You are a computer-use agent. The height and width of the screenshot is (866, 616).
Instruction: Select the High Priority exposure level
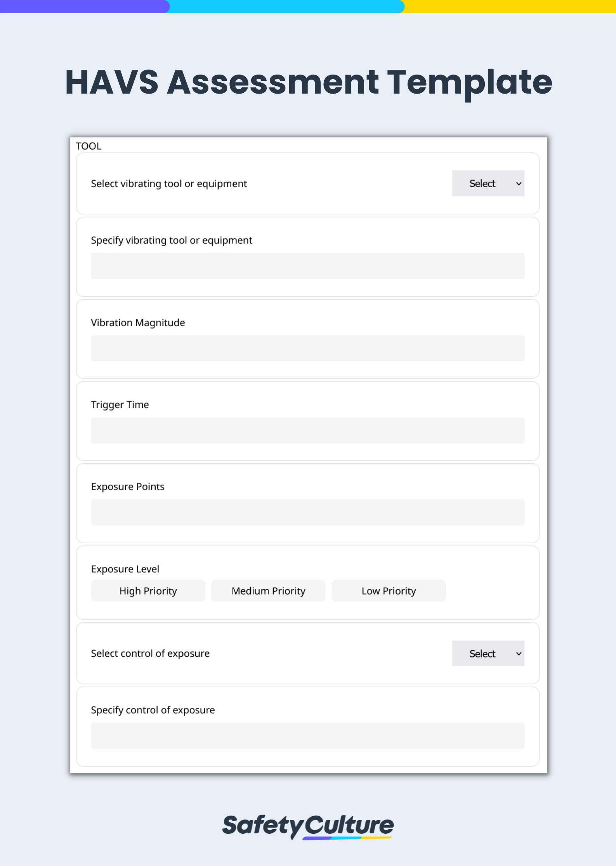(x=148, y=591)
